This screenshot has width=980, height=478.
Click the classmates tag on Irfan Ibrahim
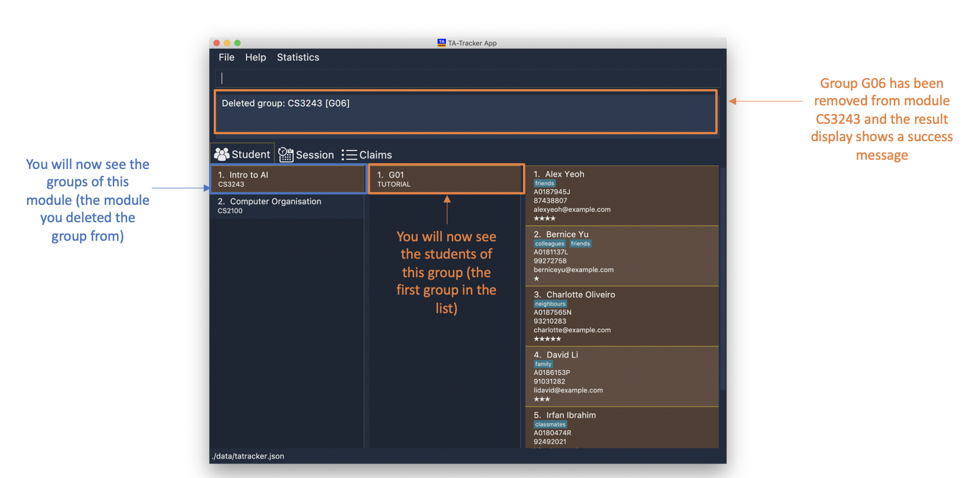pyautogui.click(x=550, y=424)
